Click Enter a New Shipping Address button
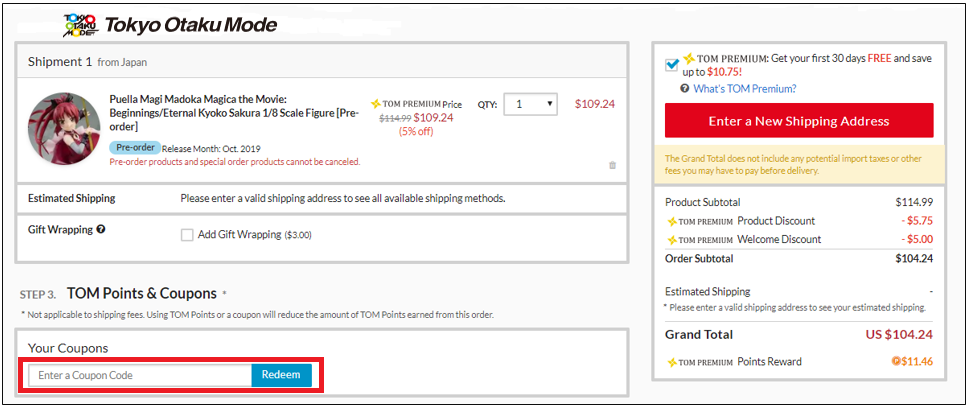This screenshot has height=407, width=968. tap(799, 120)
